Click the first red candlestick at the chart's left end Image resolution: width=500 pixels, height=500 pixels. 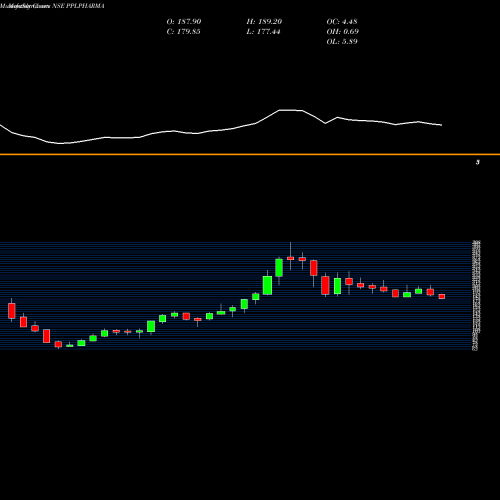[12, 310]
